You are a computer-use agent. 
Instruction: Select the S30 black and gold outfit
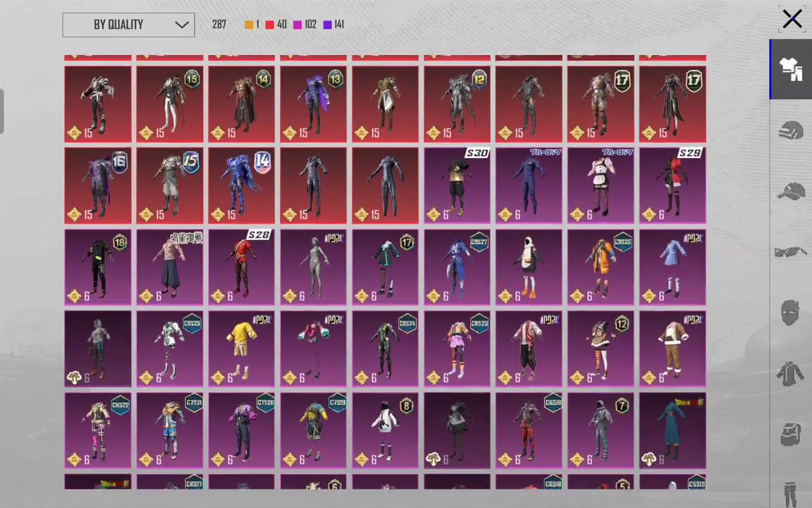click(457, 186)
